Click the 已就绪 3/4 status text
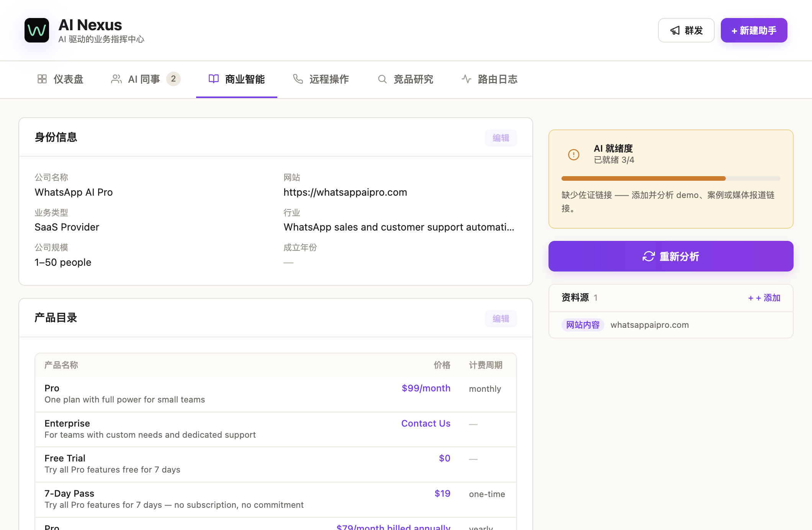The width and height of the screenshot is (812, 530). 614,160
